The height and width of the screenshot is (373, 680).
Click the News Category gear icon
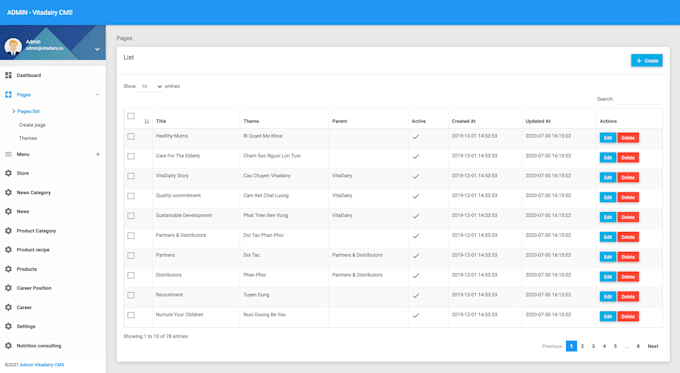[x=8, y=192]
